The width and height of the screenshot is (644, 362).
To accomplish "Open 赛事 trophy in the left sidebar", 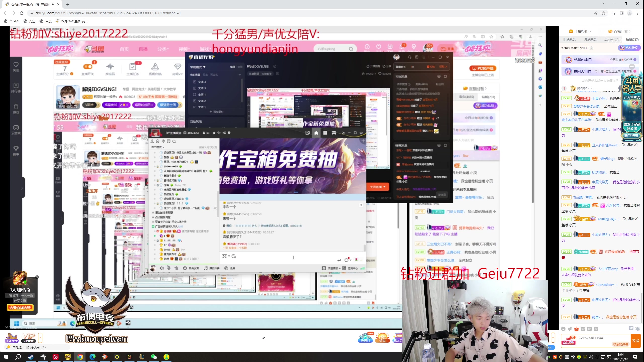I will [x=16, y=151].
